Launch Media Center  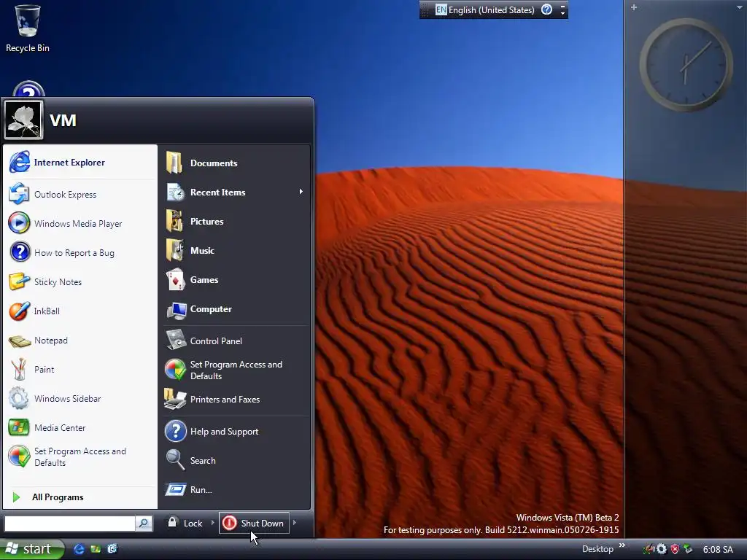coord(80,427)
